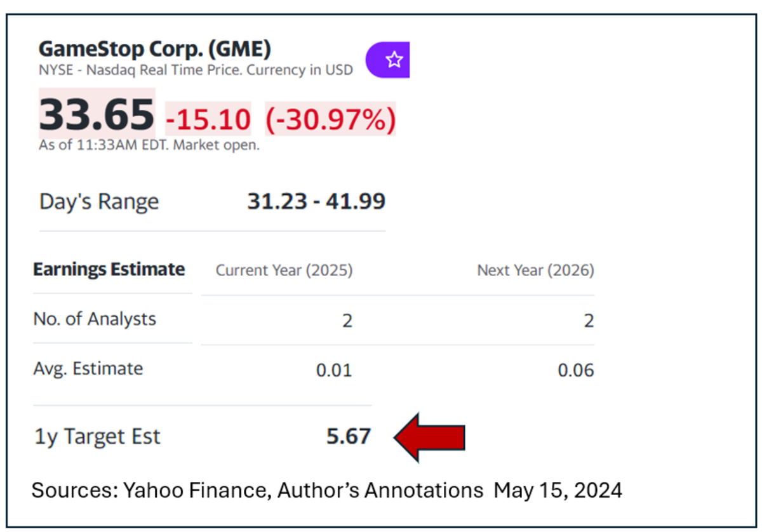Click the 0.06 next year estimate
The width and height of the screenshot is (762, 532).
[576, 369]
